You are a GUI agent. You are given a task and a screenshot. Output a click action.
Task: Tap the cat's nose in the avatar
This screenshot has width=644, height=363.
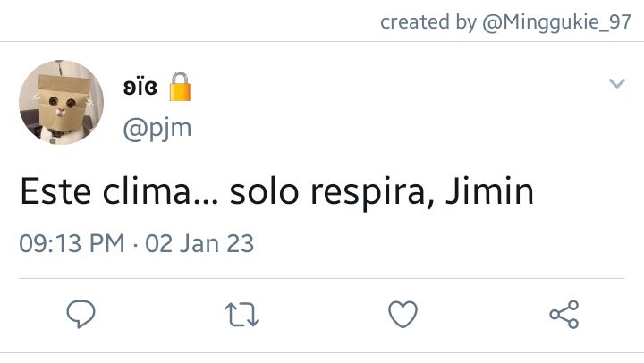pos(61,111)
